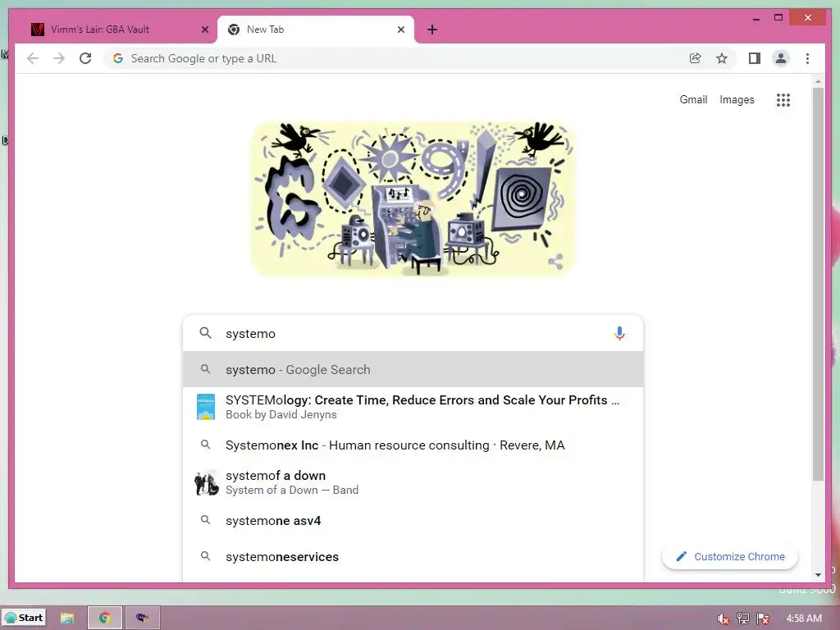Open the Images link
Image resolution: width=840 pixels, height=630 pixels.
737,99
